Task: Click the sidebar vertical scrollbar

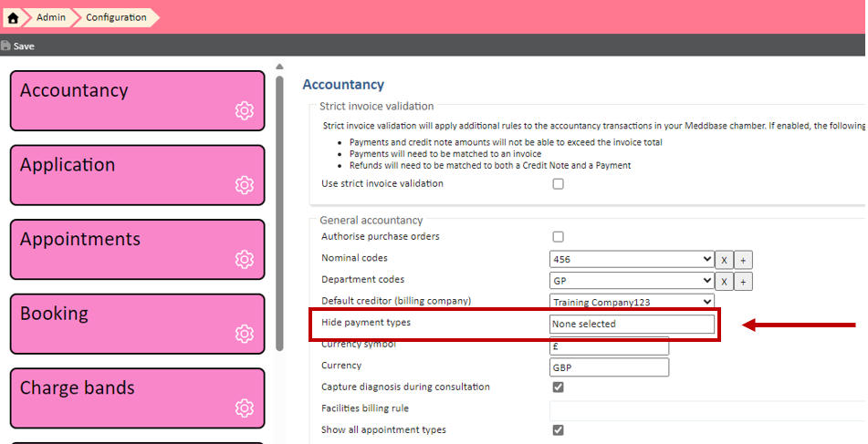Action: tap(279, 210)
